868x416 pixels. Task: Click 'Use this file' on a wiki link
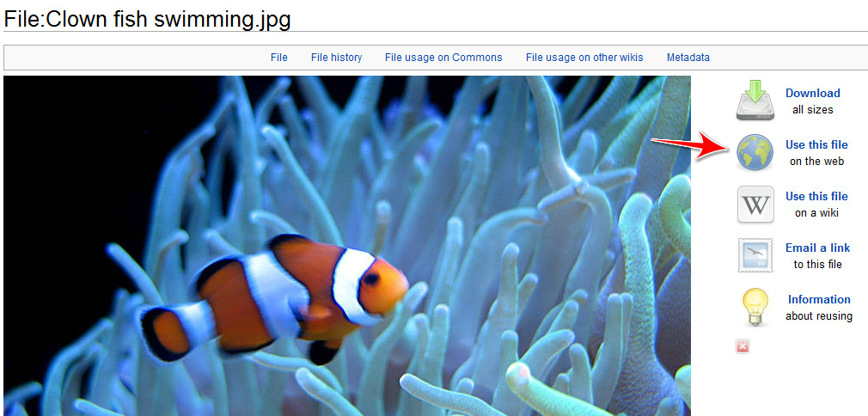(x=816, y=196)
